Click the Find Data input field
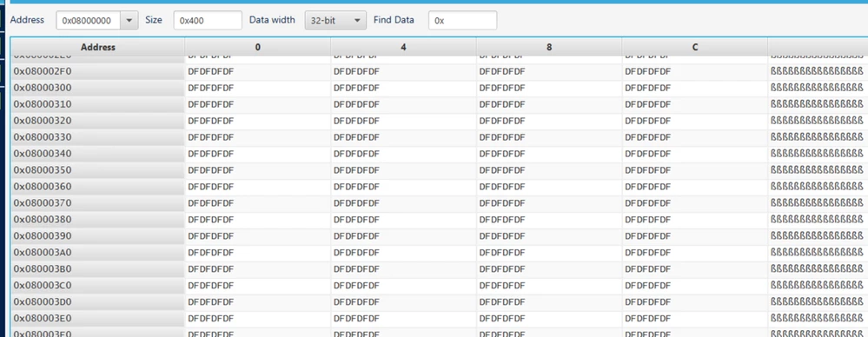The width and height of the screenshot is (868, 337). pyautogui.click(x=462, y=21)
